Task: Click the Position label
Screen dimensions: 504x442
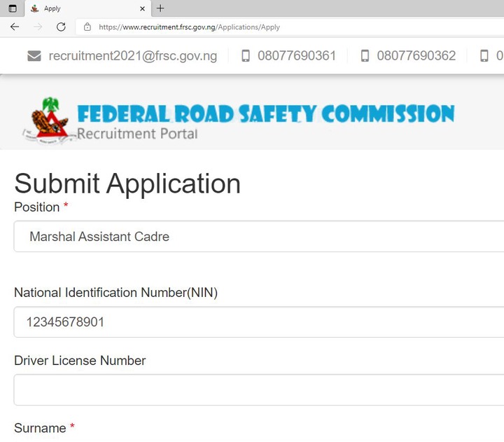Action: pos(37,207)
